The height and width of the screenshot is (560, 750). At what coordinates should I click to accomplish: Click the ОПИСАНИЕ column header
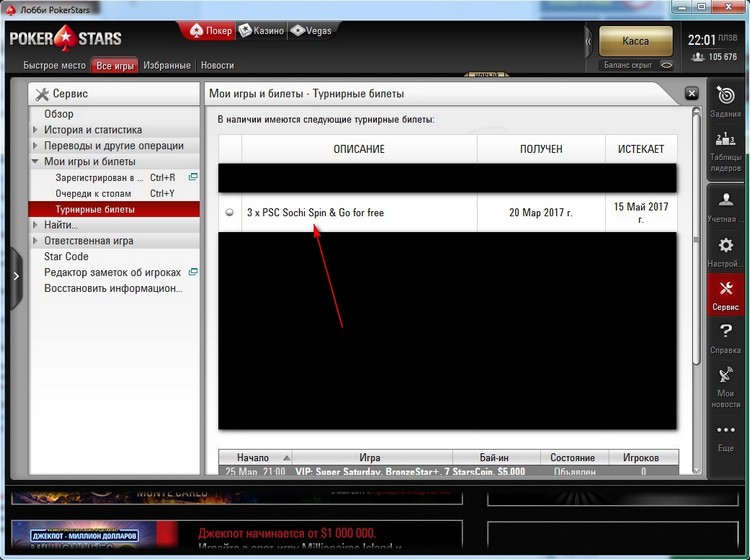[x=359, y=149]
